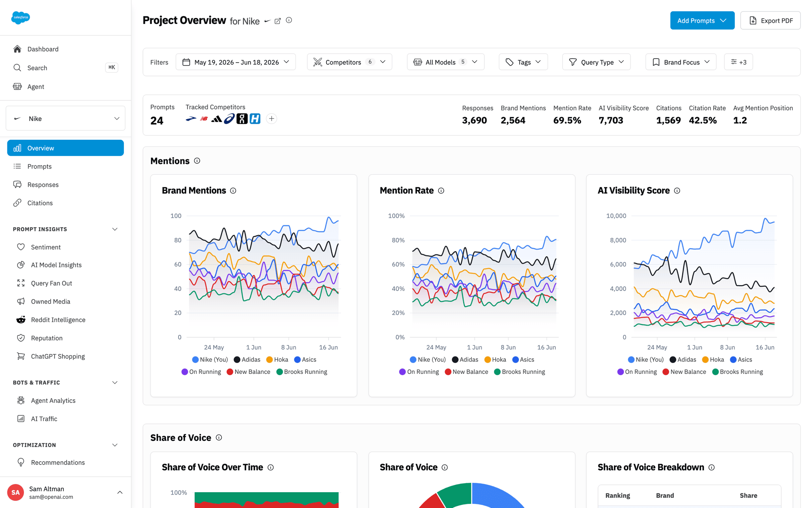The image size is (812, 508).
Task: Click the Owned Media megaphone icon
Action: [x=21, y=302]
